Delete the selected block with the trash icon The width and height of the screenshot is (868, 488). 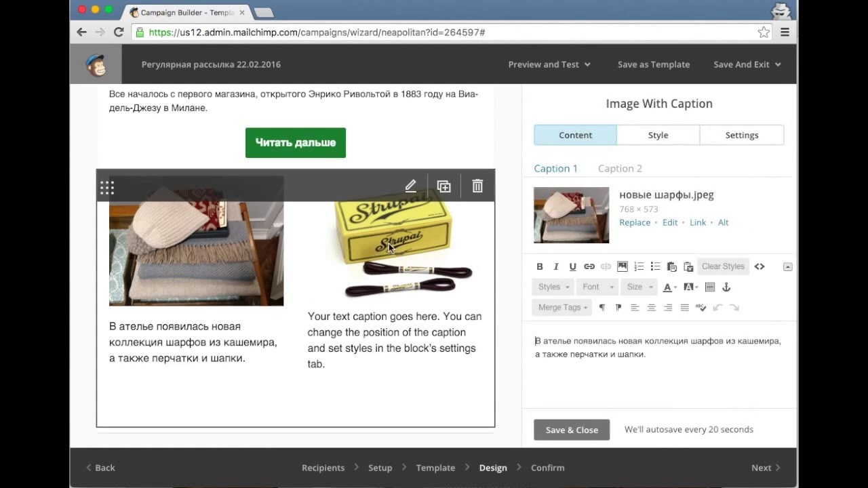coord(477,186)
